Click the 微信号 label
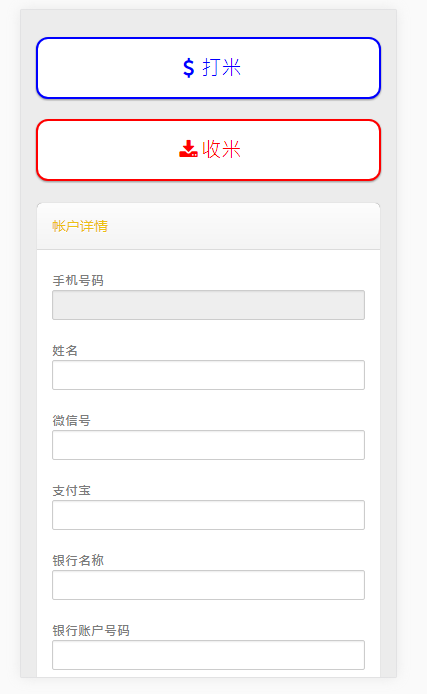This screenshot has width=427, height=694. coord(71,420)
